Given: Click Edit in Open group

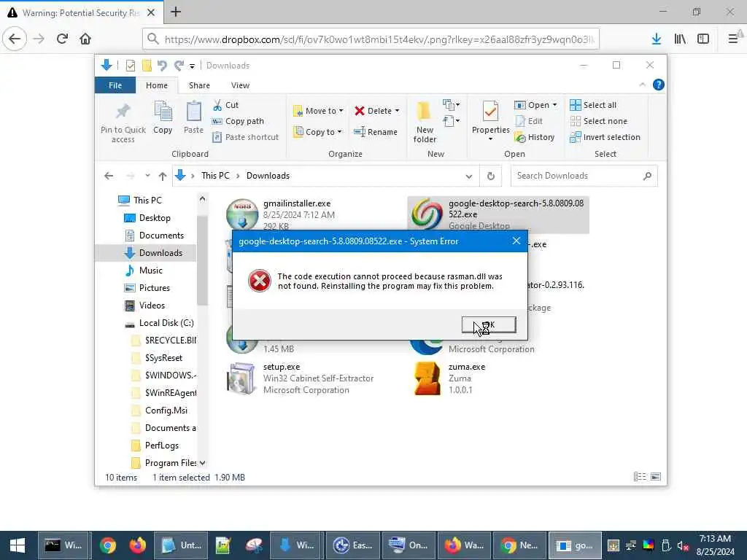Looking at the screenshot, I should (x=529, y=121).
